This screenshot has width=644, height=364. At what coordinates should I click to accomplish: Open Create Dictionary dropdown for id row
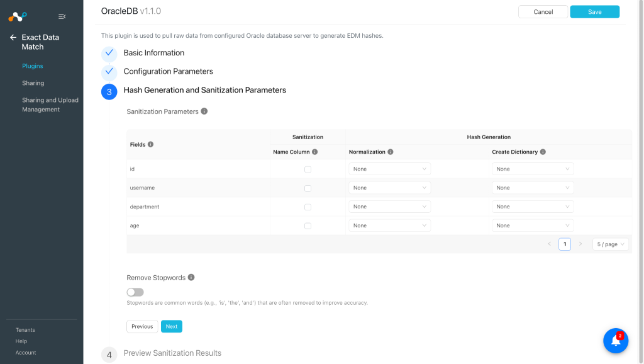click(533, 169)
